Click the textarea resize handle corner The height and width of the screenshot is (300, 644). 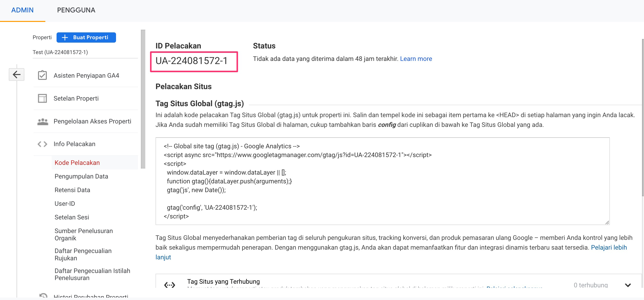[x=607, y=222]
